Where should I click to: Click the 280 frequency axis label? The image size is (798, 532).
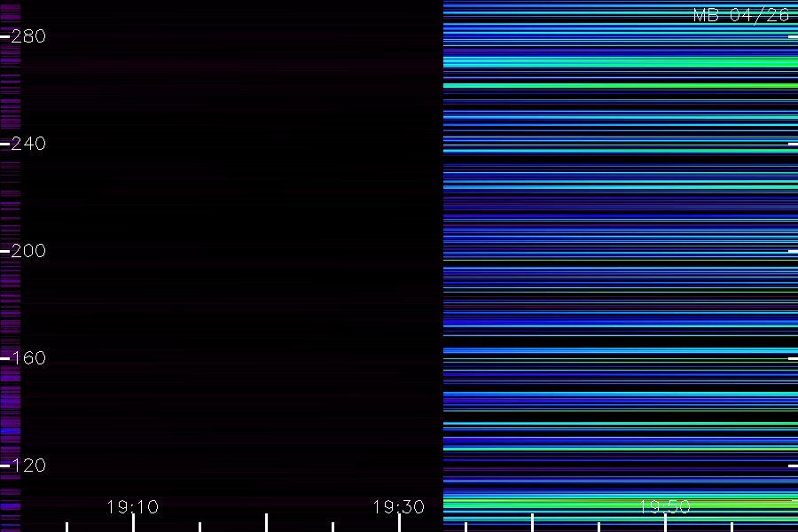pyautogui.click(x=28, y=36)
